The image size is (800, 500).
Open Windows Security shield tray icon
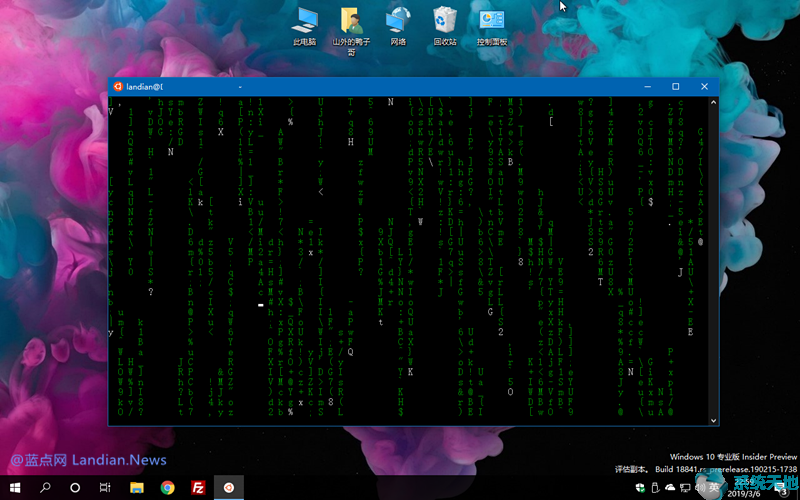click(x=640, y=488)
